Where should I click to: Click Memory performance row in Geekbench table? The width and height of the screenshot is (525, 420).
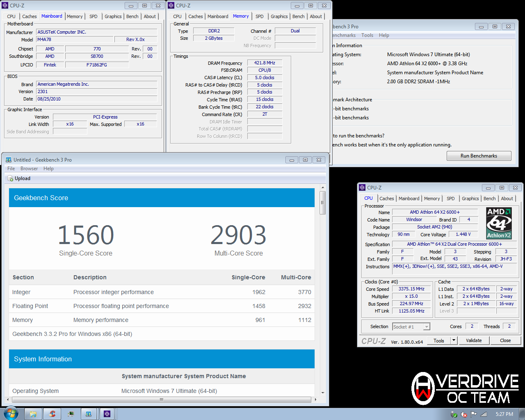pyautogui.click(x=162, y=320)
